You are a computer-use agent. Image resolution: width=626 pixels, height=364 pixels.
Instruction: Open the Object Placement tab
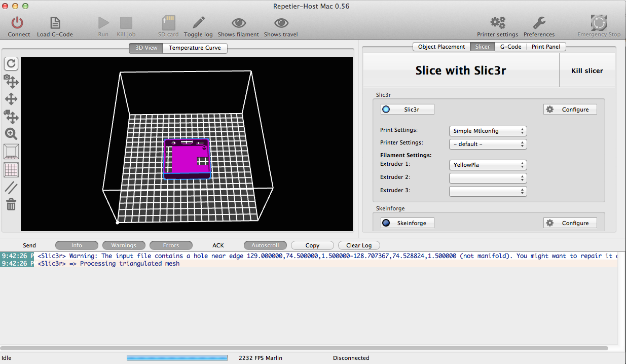pyautogui.click(x=441, y=47)
